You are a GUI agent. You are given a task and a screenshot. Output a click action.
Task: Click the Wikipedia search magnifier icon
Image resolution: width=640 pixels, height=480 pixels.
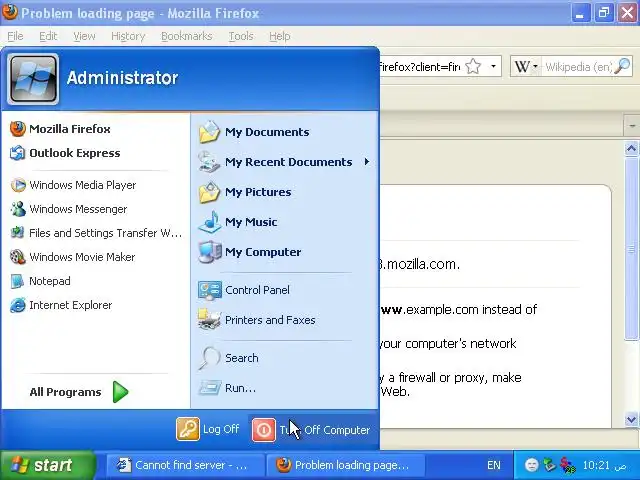pos(622,66)
